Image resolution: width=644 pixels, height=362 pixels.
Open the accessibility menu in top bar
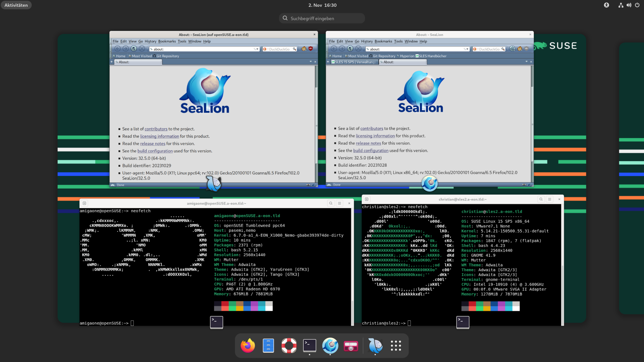607,5
